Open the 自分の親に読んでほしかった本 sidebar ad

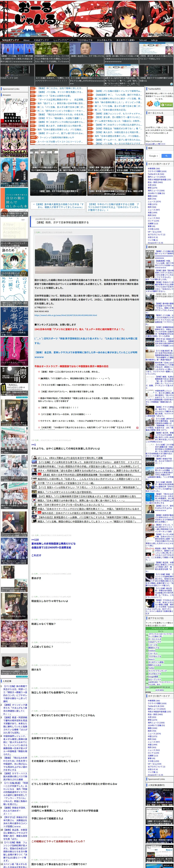click(x=14, y=202)
